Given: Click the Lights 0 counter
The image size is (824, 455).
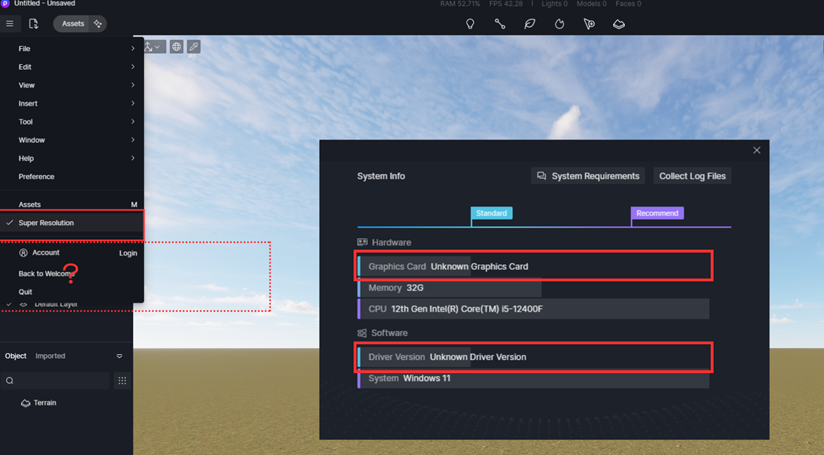Looking at the screenshot, I should [x=554, y=4].
